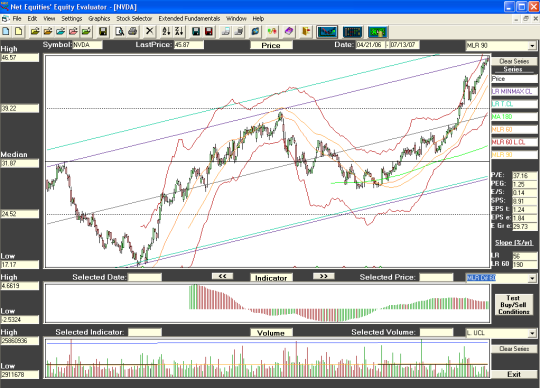The width and height of the screenshot is (540, 388).
Task: Click the Selected Volume field
Action: 436,332
